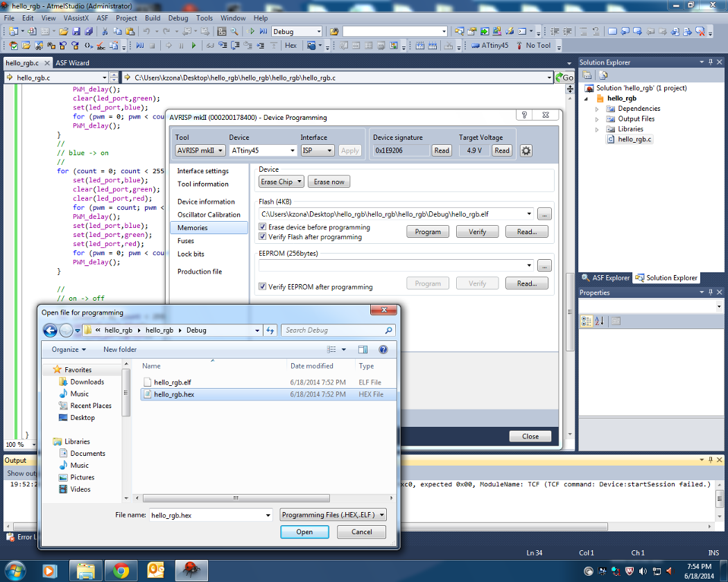Image resolution: width=728 pixels, height=582 pixels.
Task: Click the spell check abc icon
Action: [101, 46]
